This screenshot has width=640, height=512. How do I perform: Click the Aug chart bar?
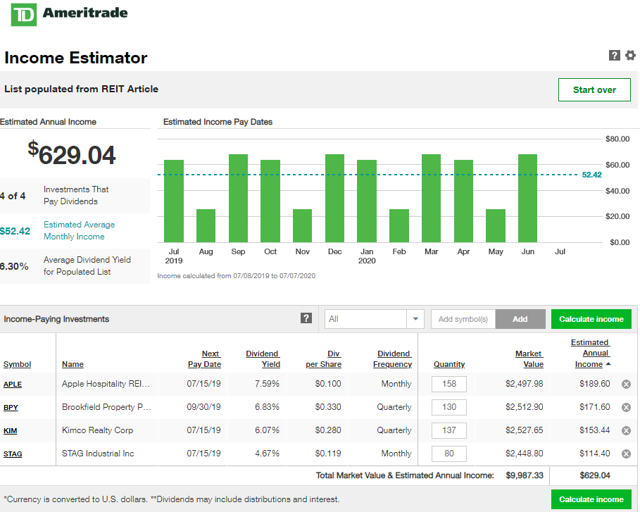[206, 226]
